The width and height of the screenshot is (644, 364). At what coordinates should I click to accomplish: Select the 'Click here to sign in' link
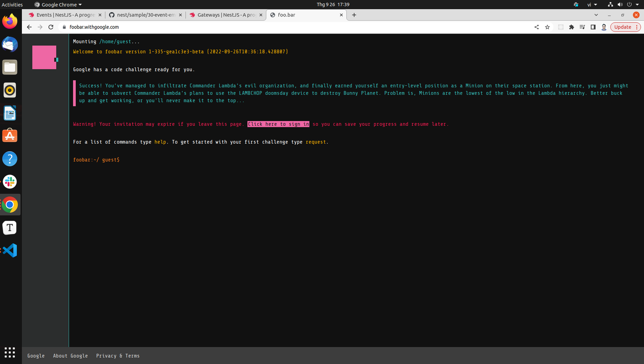(x=278, y=124)
